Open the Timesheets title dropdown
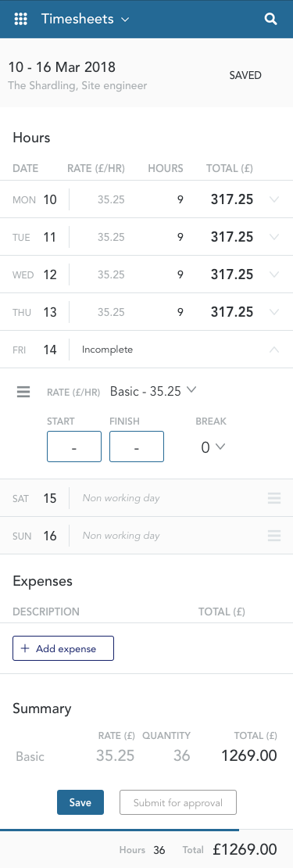293x868 pixels. pyautogui.click(x=85, y=20)
